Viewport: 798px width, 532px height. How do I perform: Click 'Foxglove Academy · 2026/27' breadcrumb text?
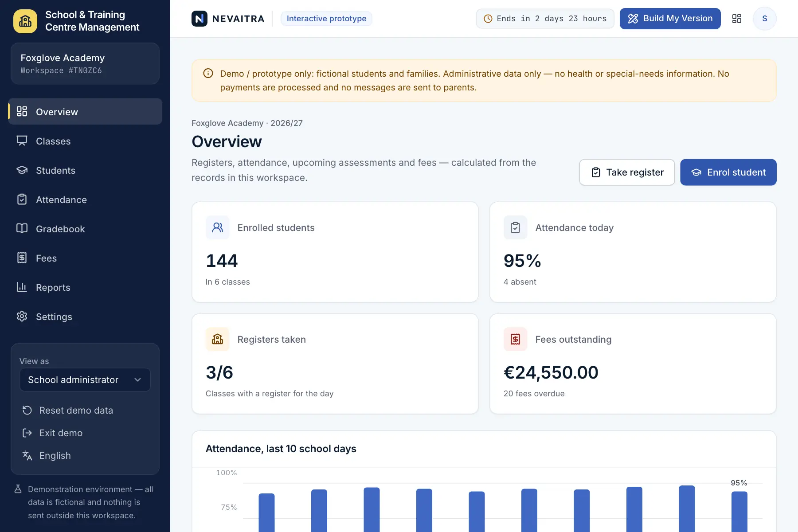(247, 123)
